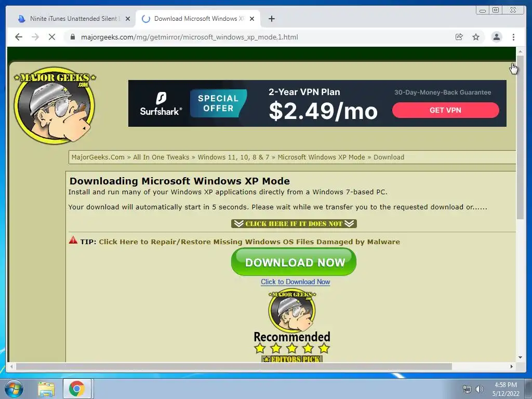The image size is (532, 399).
Task: Click the 30-Day-Money-Back Guarantee text
Action: point(443,92)
